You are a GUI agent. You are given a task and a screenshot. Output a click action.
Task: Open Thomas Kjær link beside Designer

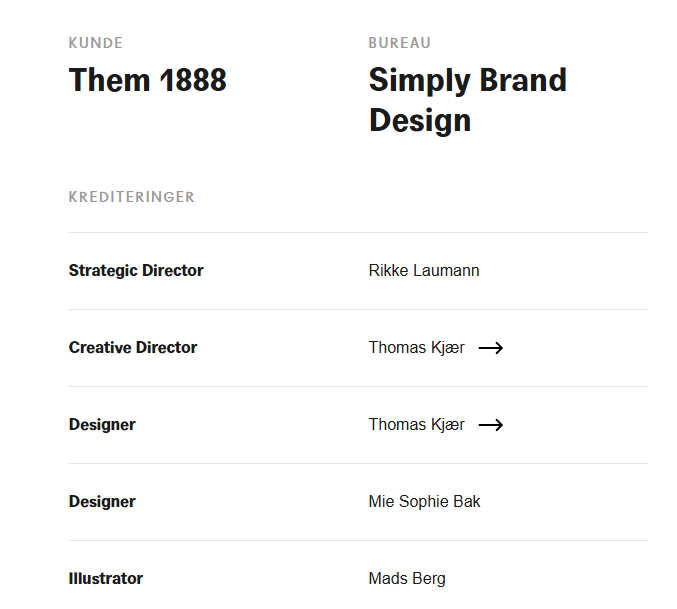[416, 425]
